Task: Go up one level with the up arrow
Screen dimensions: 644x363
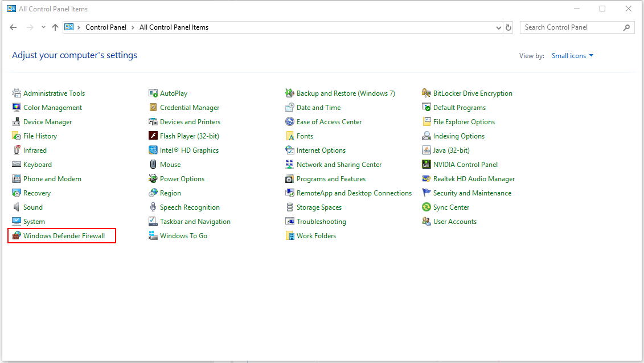Action: coord(55,27)
